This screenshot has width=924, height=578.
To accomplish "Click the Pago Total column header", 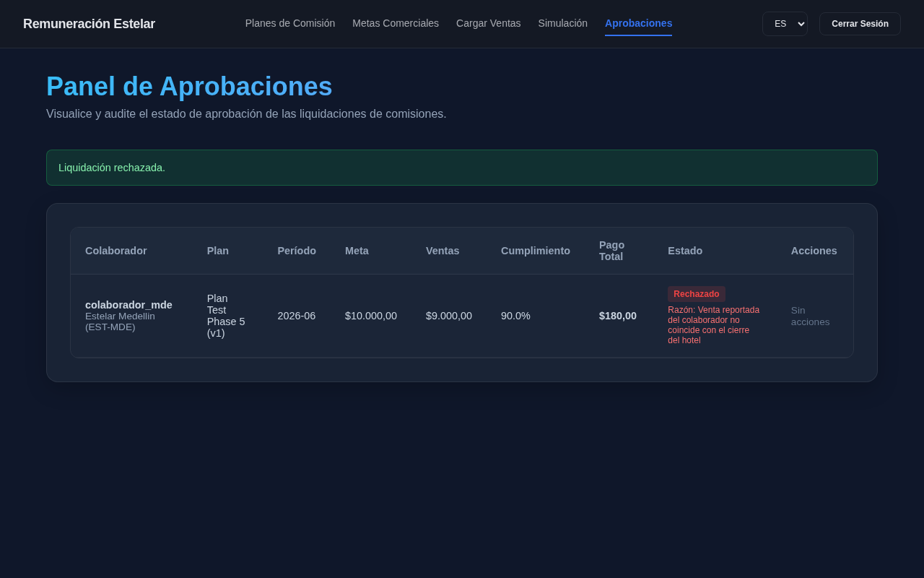I will click(612, 251).
